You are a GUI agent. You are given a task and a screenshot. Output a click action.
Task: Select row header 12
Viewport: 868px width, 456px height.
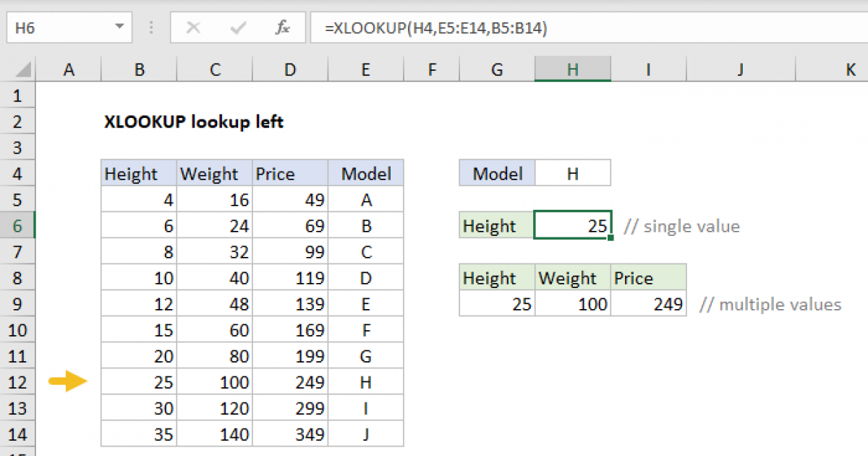coord(18,381)
